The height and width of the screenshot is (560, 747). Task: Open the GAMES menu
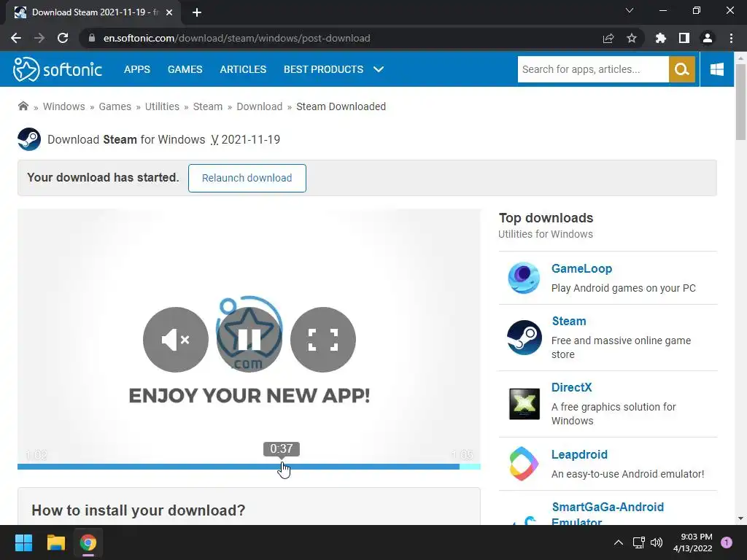point(185,69)
